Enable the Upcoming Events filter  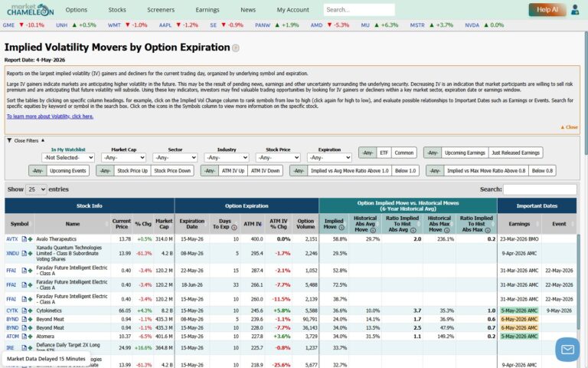(x=68, y=170)
